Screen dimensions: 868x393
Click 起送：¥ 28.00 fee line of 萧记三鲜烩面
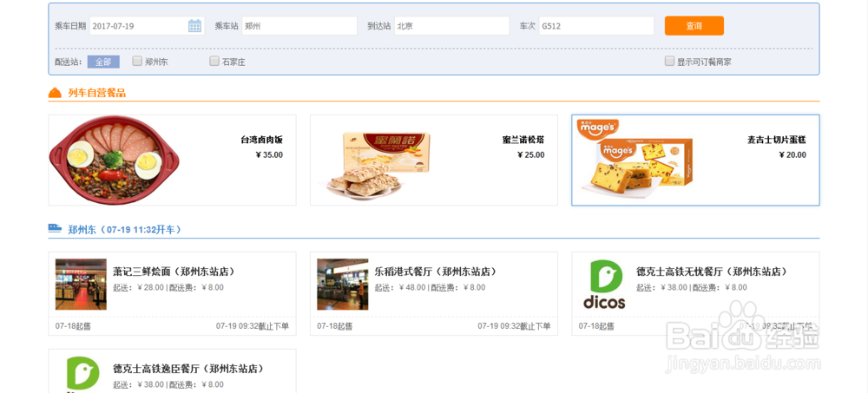point(168,287)
